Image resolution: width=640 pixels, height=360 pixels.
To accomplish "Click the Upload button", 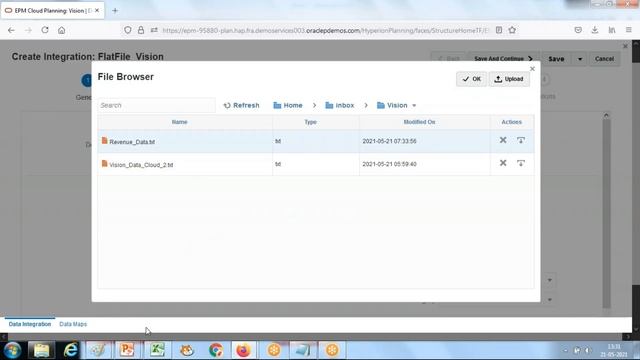I will click(509, 79).
